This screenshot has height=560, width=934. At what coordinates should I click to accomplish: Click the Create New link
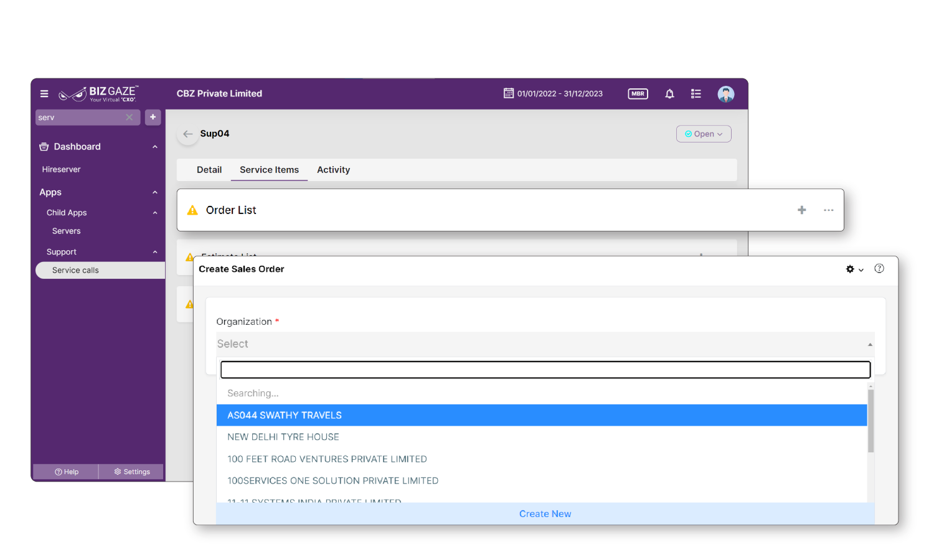click(545, 514)
